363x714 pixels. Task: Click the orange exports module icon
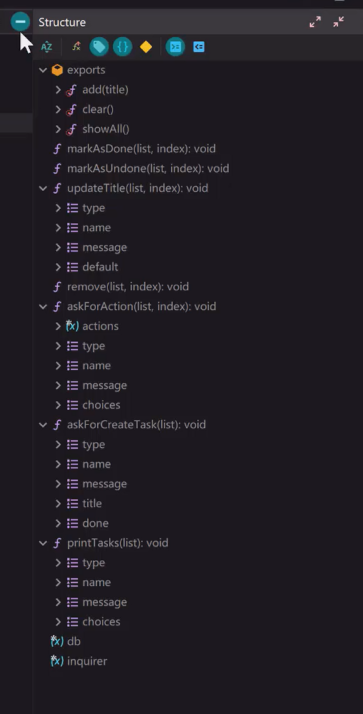(x=57, y=70)
